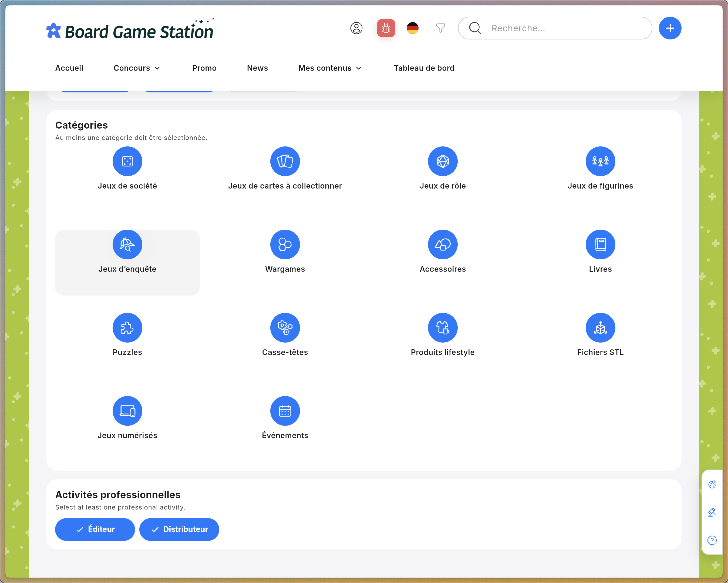Viewport: 728px width, 583px height.
Task: Click the Puzzles label
Action: pos(127,352)
